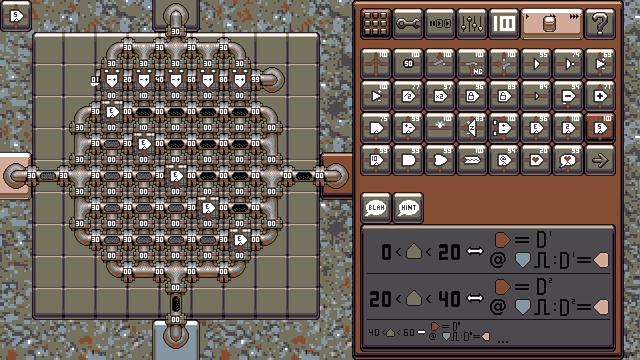The width and height of the screenshot is (640, 360).
Task: Select the closed padlock tag component
Action: tap(472, 96)
